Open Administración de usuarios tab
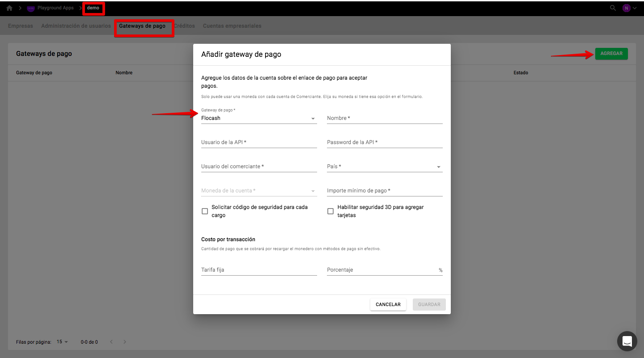This screenshot has height=358, width=644. (76, 26)
